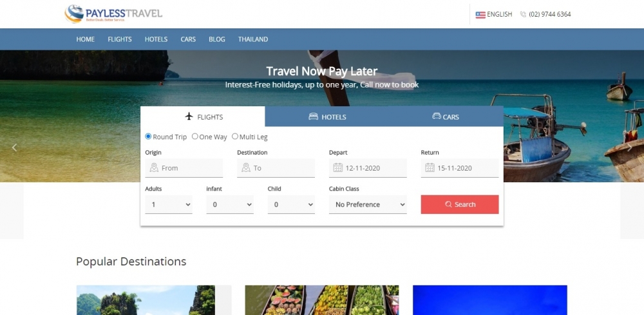Open the Adults count dropdown
The width and height of the screenshot is (644, 315).
[x=168, y=204]
